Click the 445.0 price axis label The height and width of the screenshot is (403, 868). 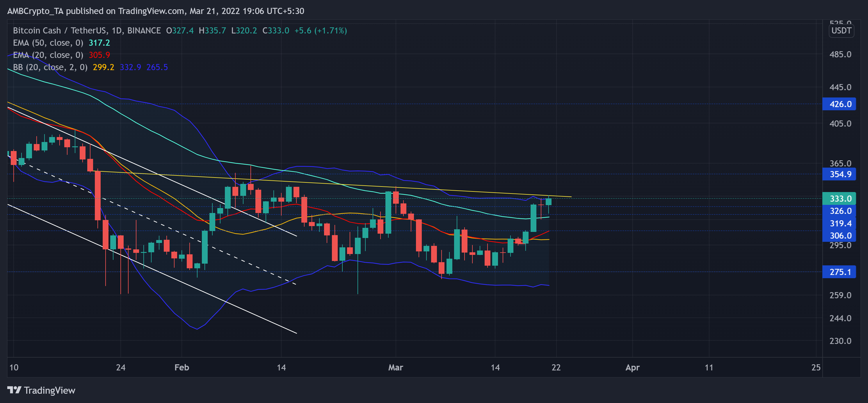[x=840, y=87]
